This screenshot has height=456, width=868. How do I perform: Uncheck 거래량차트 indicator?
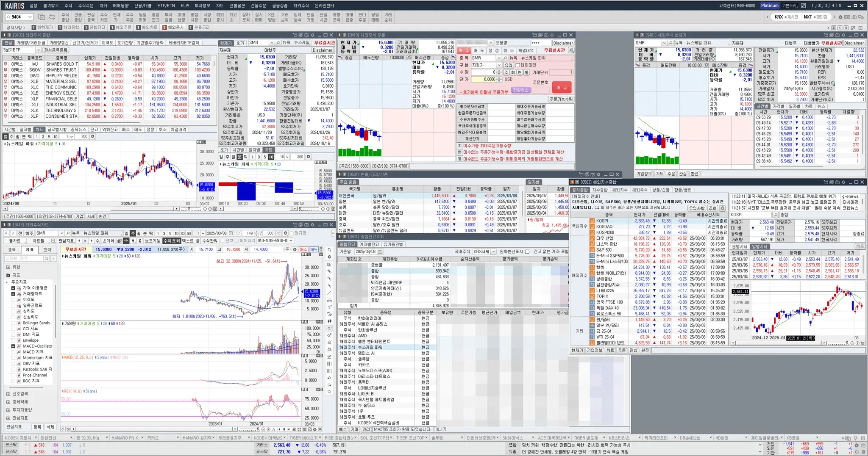[x=14, y=294]
